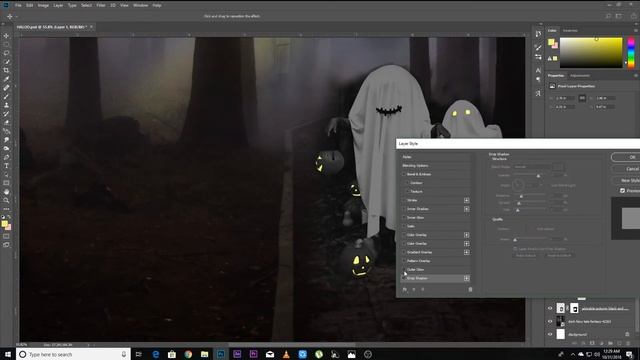Hide the Background layer with its eye
The height and width of the screenshot is (360, 640).
[x=550, y=334]
